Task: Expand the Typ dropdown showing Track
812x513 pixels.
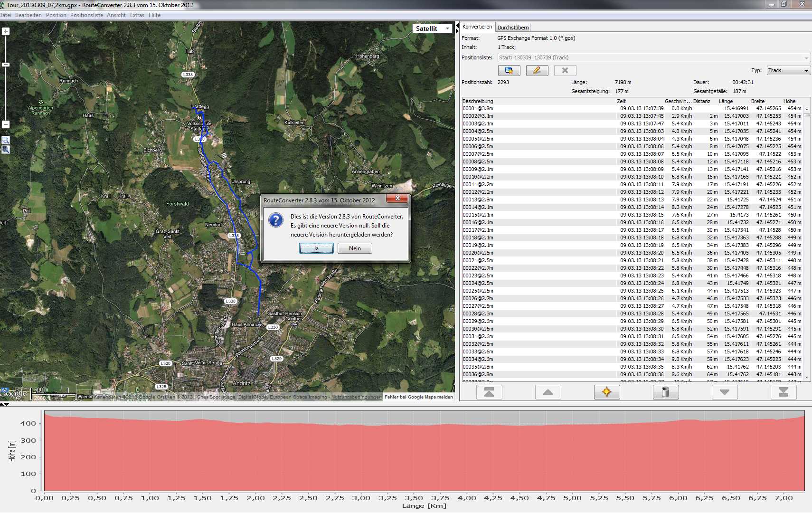Action: (788, 70)
